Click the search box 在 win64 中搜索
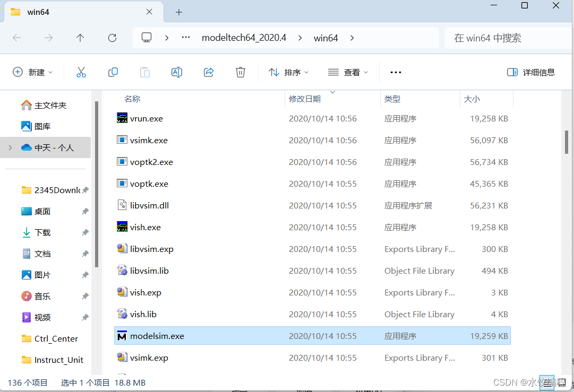The width and height of the screenshot is (574, 392). click(x=508, y=38)
